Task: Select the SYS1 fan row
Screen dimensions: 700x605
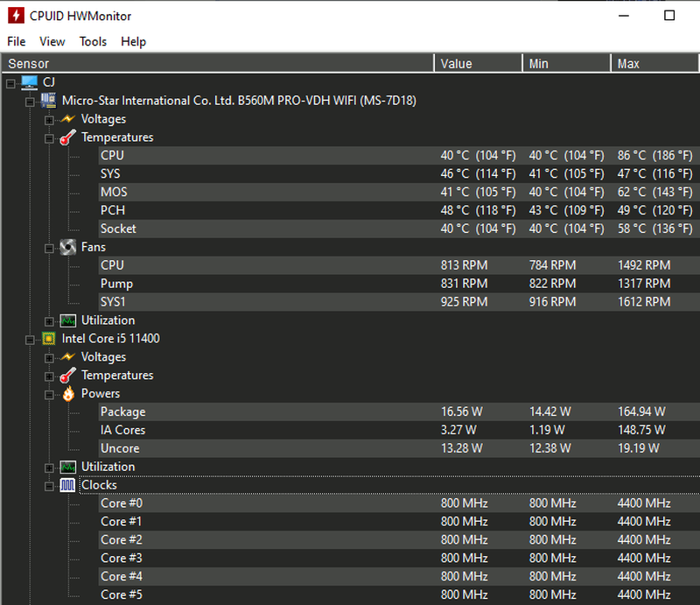Action: [399, 302]
